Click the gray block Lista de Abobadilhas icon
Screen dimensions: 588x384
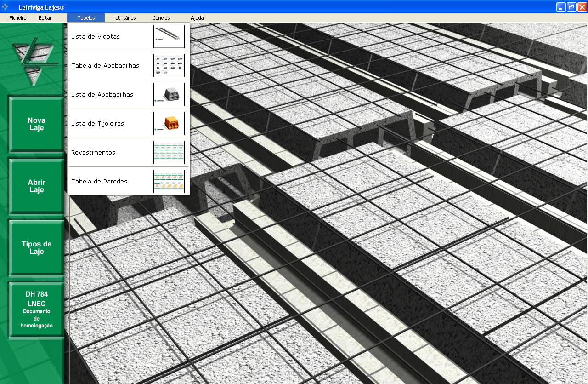click(169, 95)
